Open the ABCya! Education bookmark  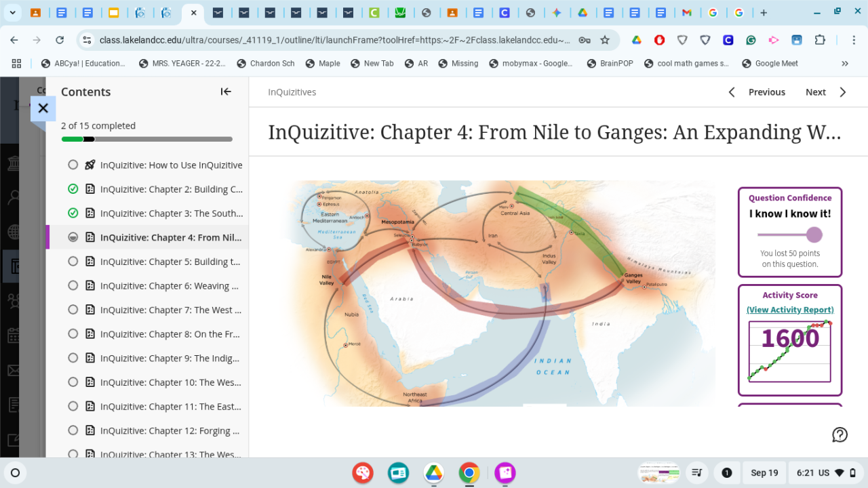point(83,63)
